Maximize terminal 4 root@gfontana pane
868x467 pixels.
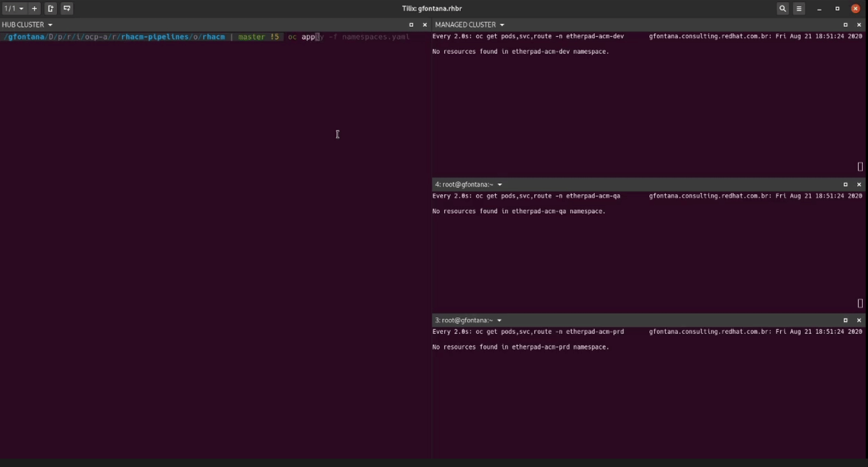tap(845, 185)
